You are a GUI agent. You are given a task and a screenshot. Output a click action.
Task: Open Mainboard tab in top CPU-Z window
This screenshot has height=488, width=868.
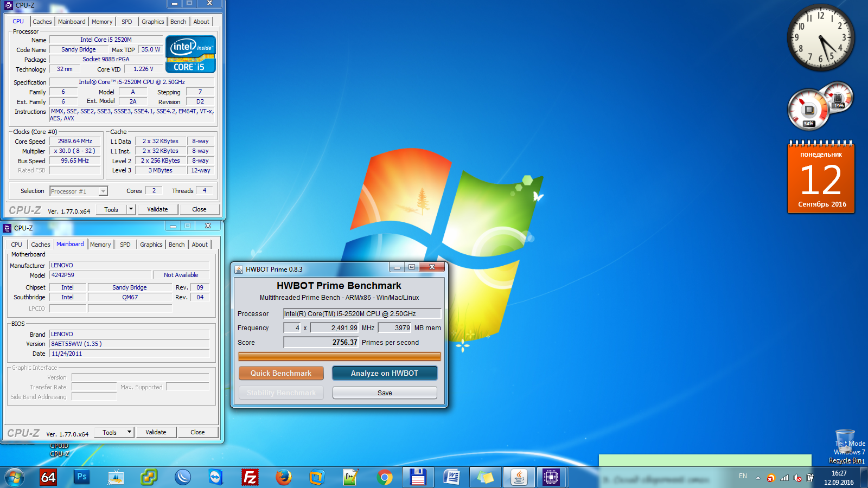pyautogui.click(x=72, y=22)
